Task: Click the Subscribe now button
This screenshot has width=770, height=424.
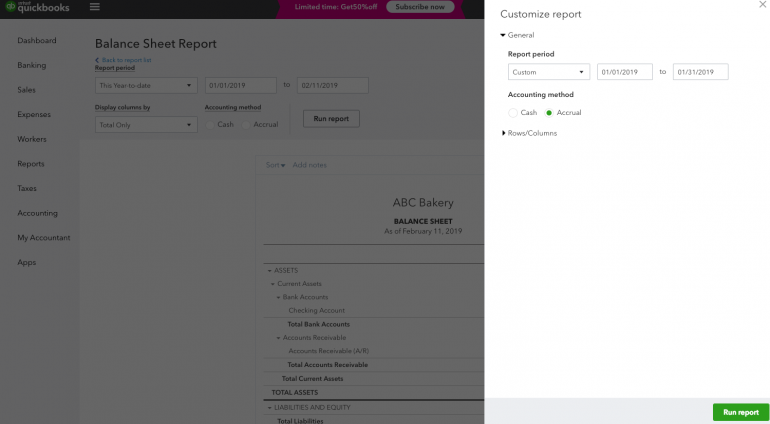Action: click(x=419, y=7)
